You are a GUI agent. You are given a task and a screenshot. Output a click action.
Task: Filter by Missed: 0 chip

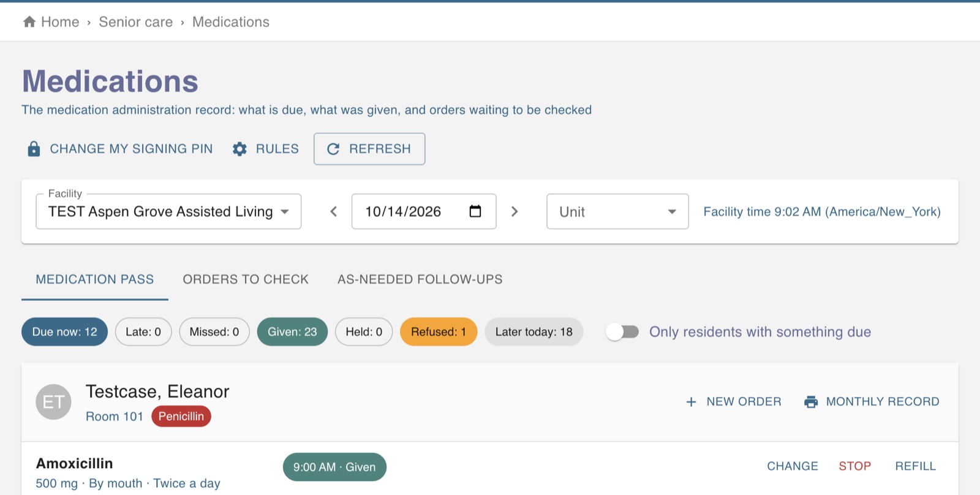coord(214,332)
